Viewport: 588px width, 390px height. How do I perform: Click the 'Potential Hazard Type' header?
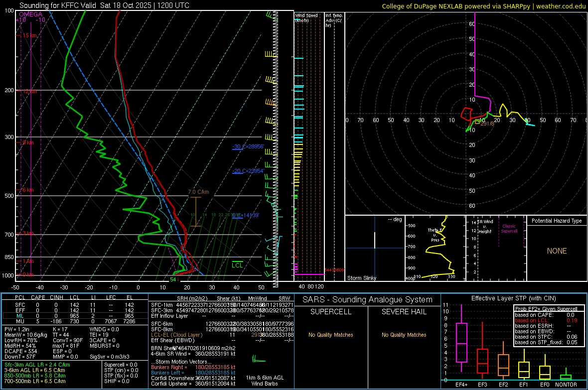coord(557,221)
